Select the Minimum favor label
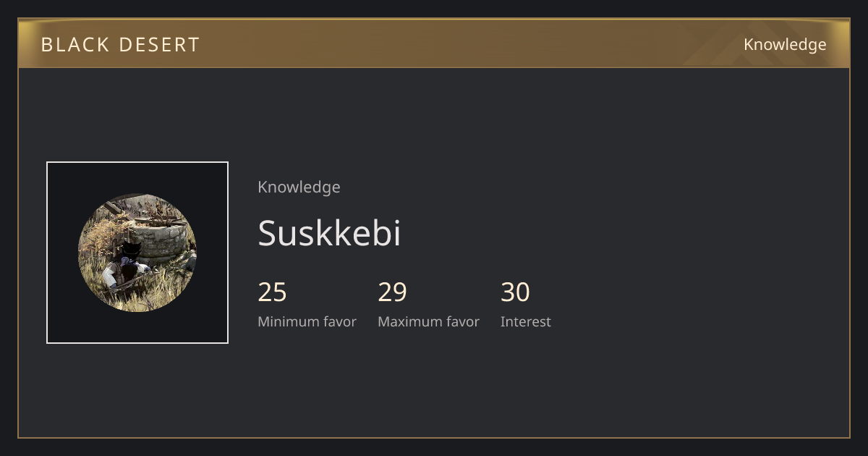The image size is (868, 456). pyautogui.click(x=307, y=322)
